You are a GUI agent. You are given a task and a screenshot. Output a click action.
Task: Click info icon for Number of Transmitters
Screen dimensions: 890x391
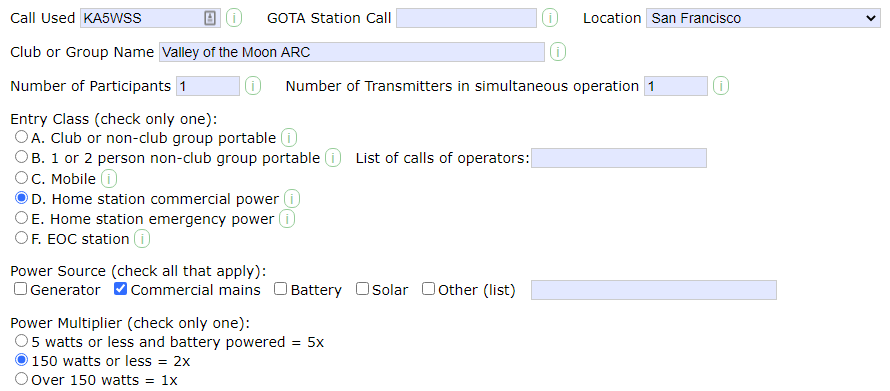pyautogui.click(x=721, y=86)
